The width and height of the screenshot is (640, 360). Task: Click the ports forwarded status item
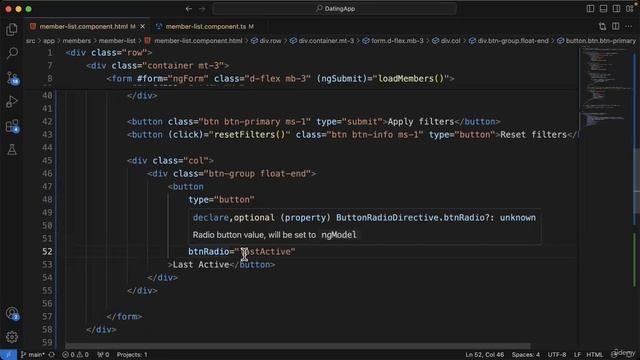(x=103, y=354)
